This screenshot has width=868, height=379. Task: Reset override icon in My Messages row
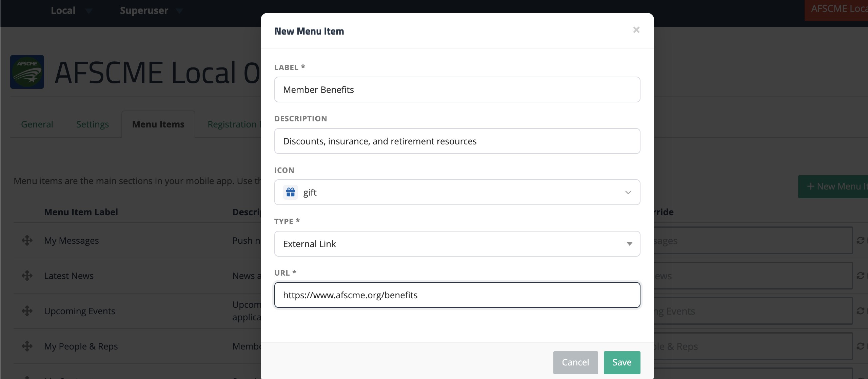pos(861,240)
